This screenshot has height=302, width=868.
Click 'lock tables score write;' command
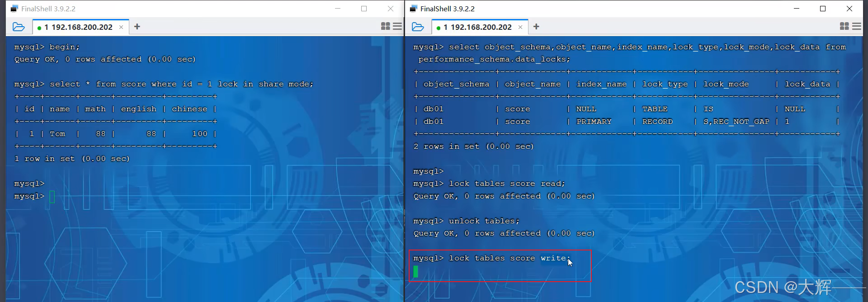509,258
